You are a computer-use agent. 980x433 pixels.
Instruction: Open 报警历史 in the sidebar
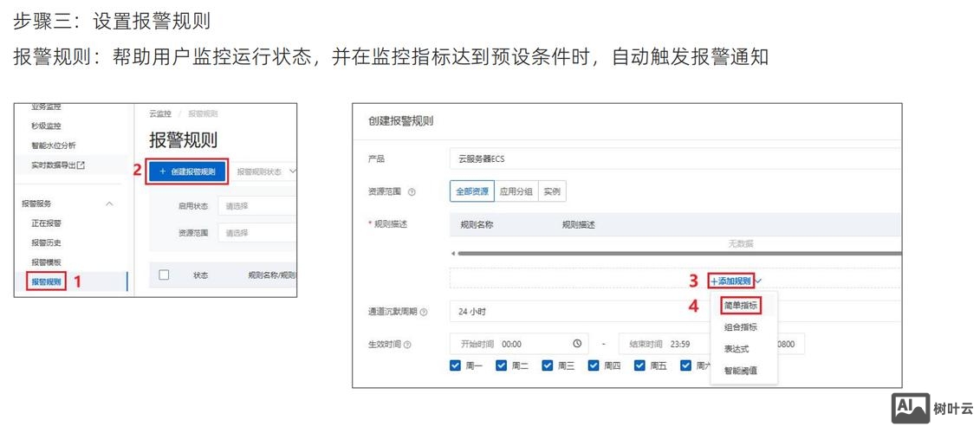click(x=46, y=242)
